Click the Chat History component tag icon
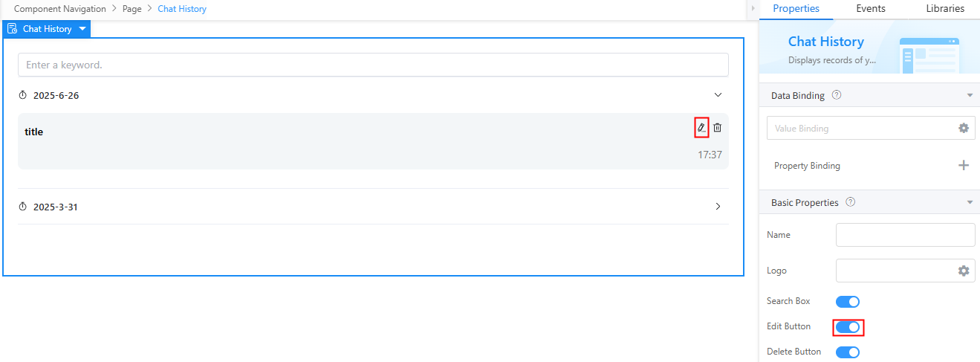Image resolution: width=980 pixels, height=362 pixels. 12,29
